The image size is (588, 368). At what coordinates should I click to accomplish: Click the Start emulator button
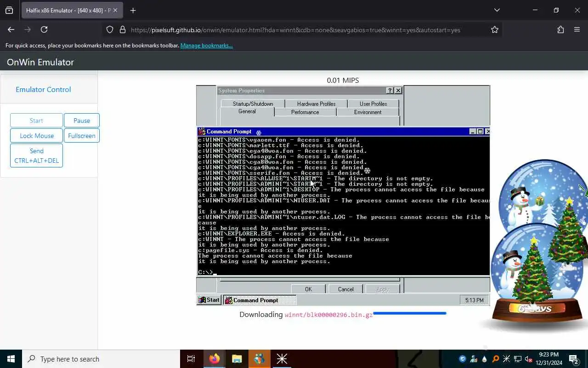[36, 121]
